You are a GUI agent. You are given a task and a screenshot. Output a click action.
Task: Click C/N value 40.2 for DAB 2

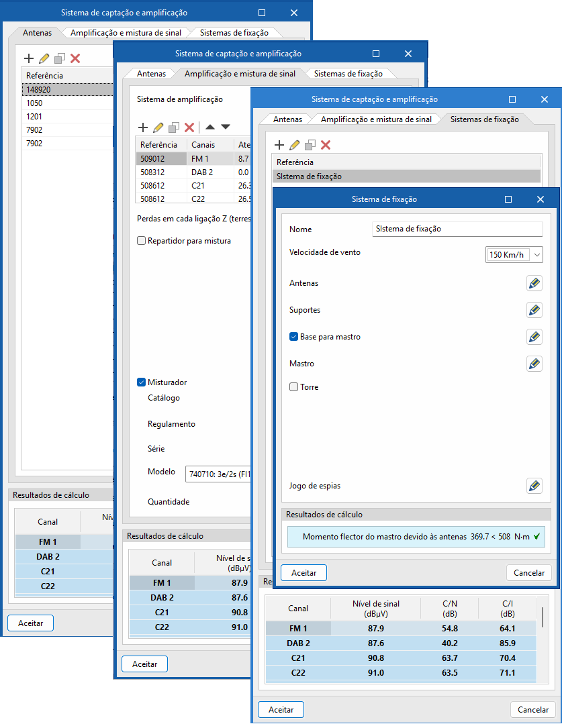click(450, 643)
